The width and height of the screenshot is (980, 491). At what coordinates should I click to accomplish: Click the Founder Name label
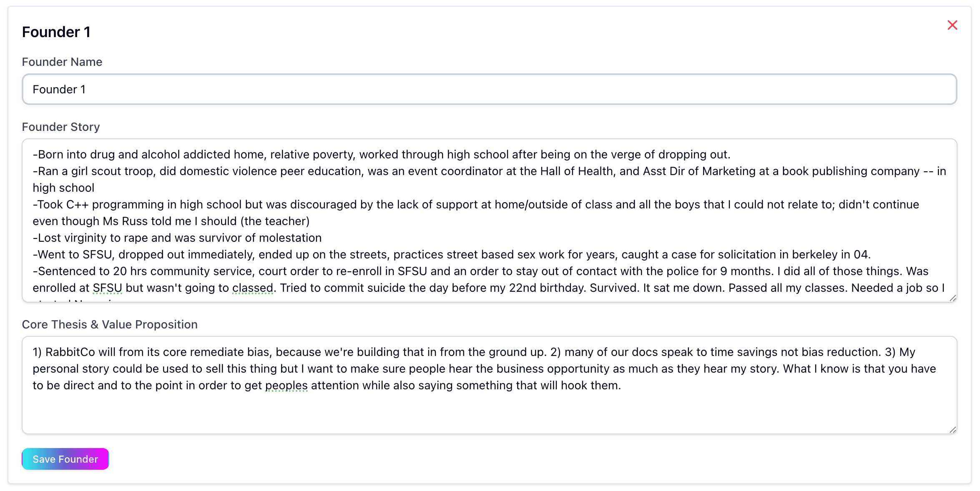[x=62, y=62]
